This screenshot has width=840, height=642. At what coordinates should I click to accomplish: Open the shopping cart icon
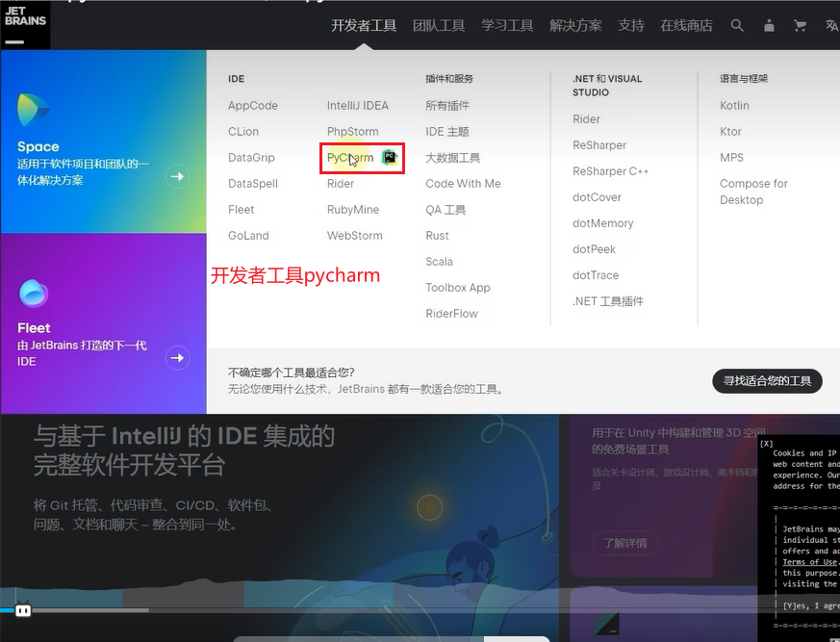(800, 25)
